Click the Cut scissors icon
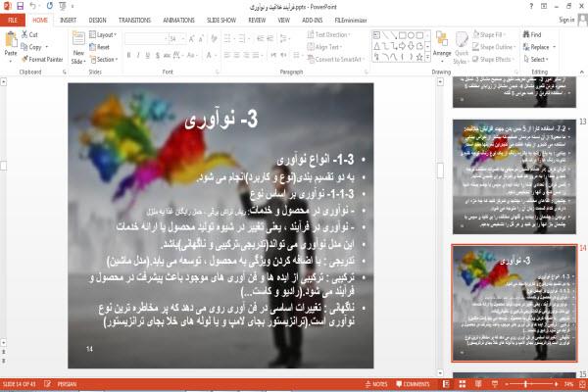Image resolution: width=588 pixels, height=392 pixels. tap(24, 34)
